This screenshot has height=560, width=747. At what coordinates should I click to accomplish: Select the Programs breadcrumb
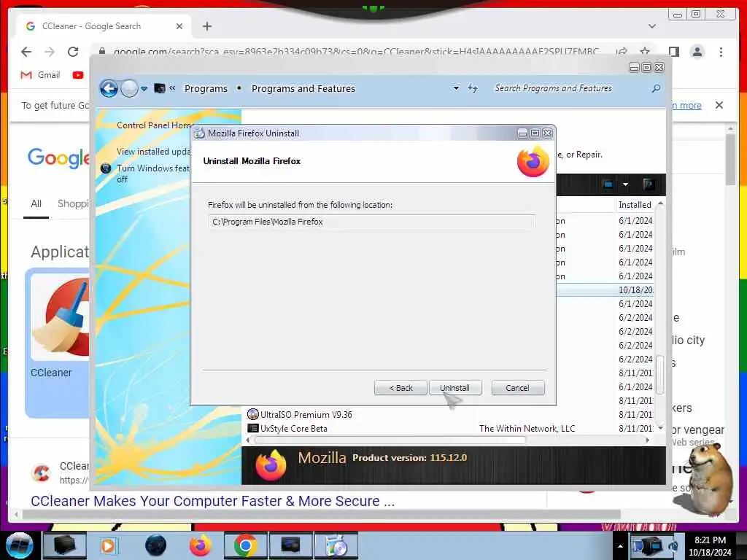[x=206, y=88]
